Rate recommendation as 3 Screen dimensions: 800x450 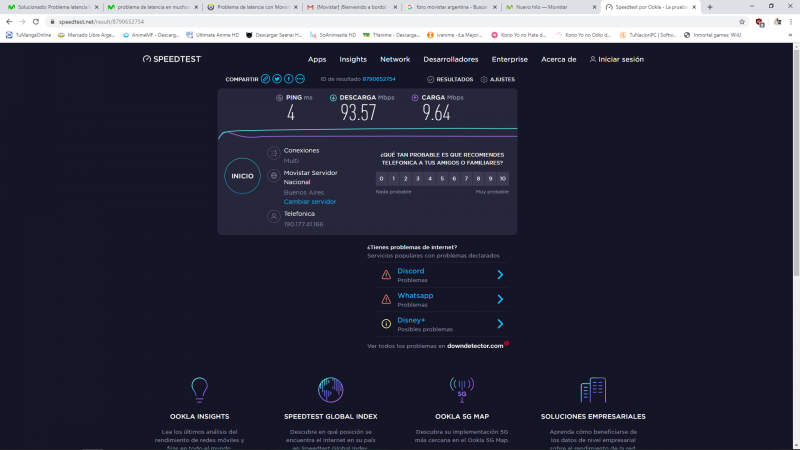point(418,179)
